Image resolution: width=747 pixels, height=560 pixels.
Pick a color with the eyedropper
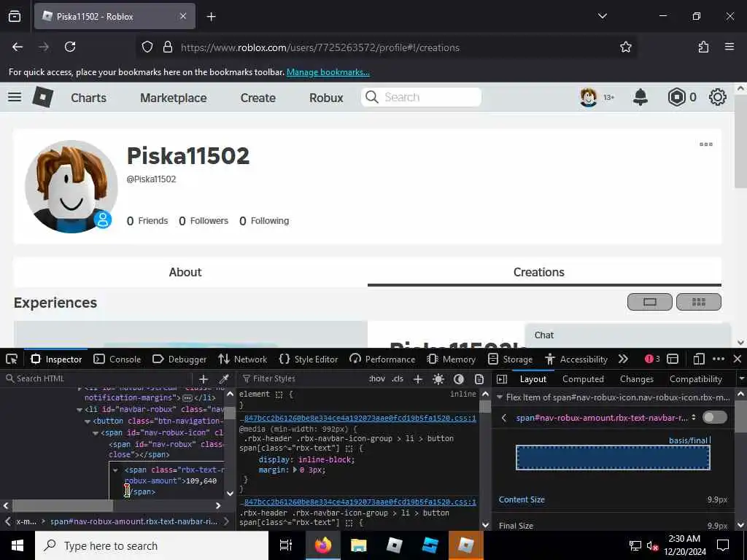pos(223,379)
